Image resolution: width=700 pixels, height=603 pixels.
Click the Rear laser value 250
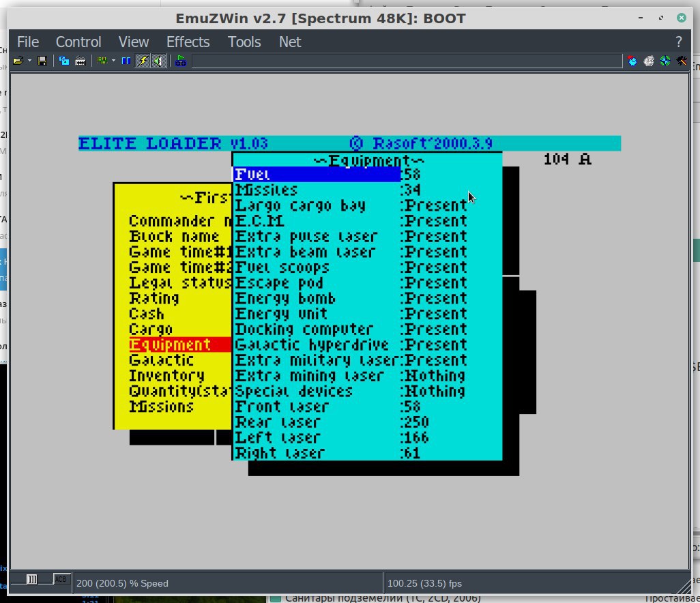[x=415, y=422]
